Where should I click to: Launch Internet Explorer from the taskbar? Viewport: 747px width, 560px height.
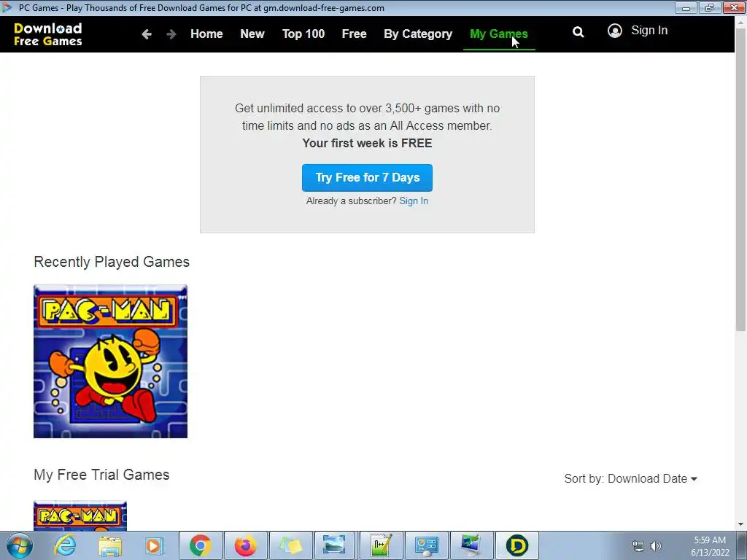coord(65,545)
